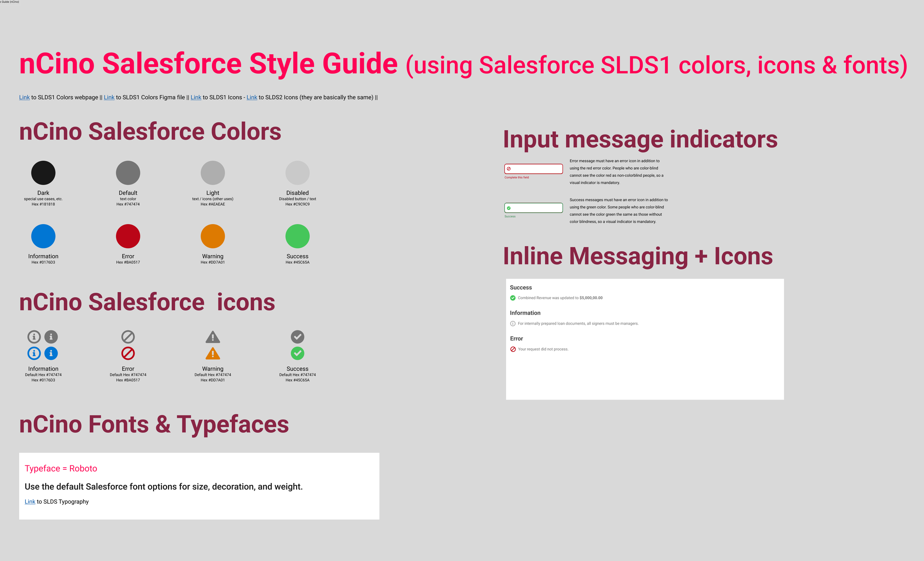Open Link to SLDS1 Icons
924x561 pixels.
point(196,98)
